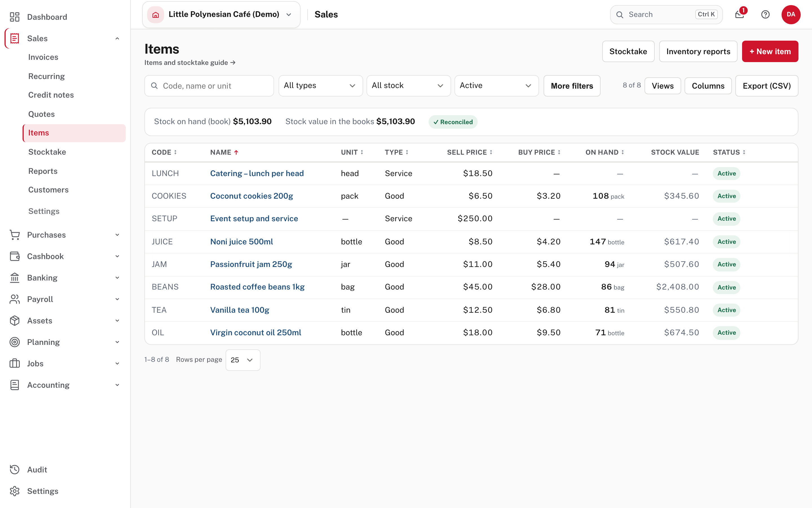Image resolution: width=812 pixels, height=508 pixels.
Task: Open the help question mark icon
Action: pos(765,14)
